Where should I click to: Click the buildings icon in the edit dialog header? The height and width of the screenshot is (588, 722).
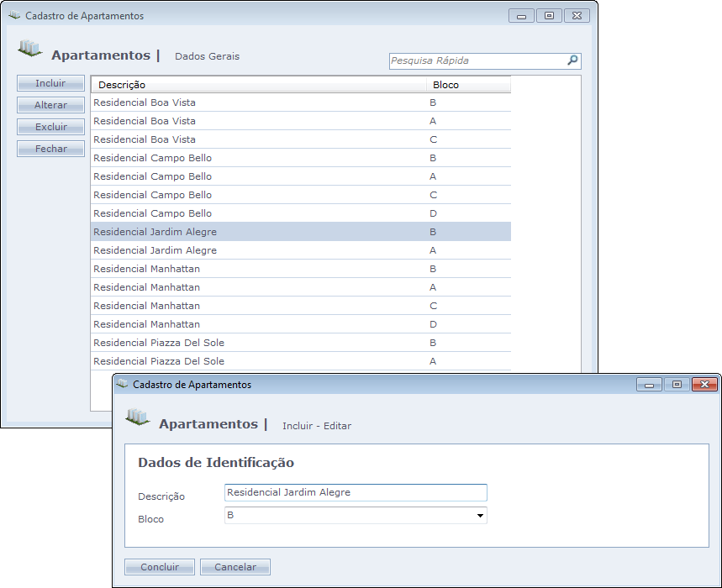pos(137,417)
